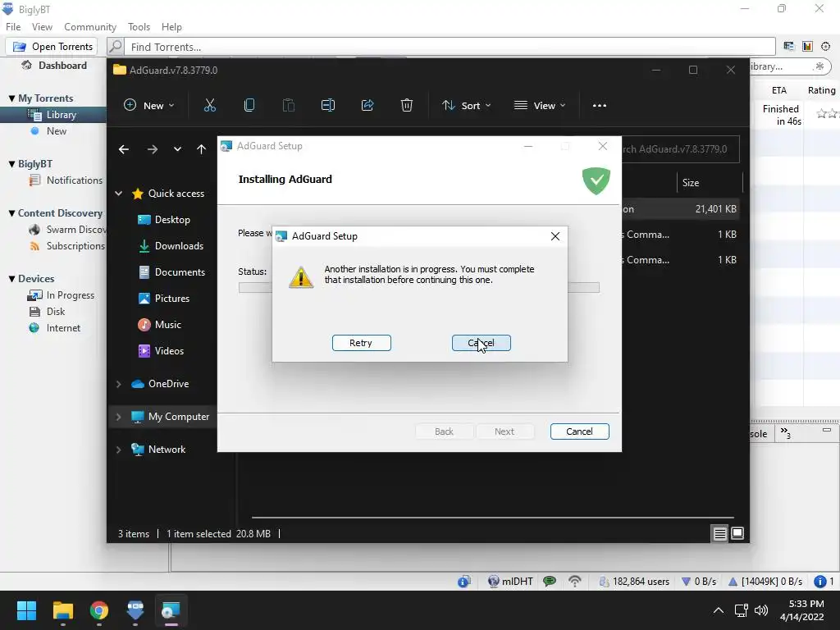Open the New dropdown in File Explorer

coord(149,106)
